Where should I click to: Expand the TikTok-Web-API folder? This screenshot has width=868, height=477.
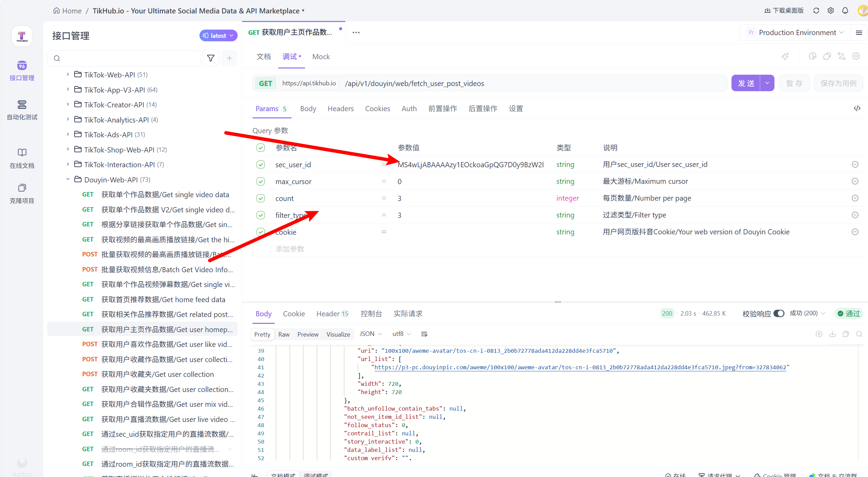coord(68,74)
